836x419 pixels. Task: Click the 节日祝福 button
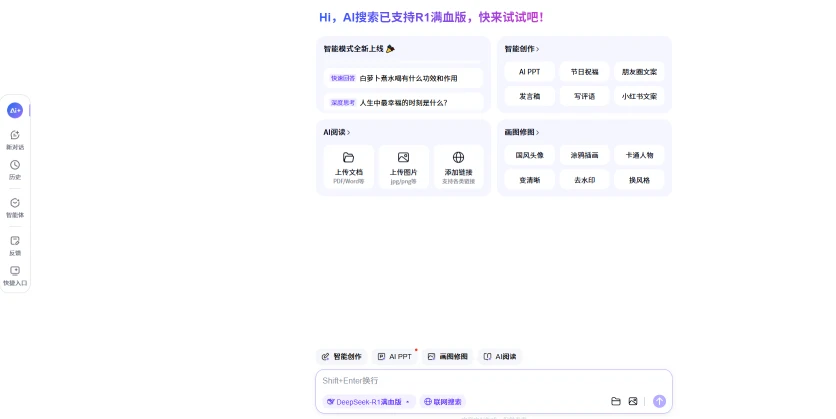click(584, 72)
